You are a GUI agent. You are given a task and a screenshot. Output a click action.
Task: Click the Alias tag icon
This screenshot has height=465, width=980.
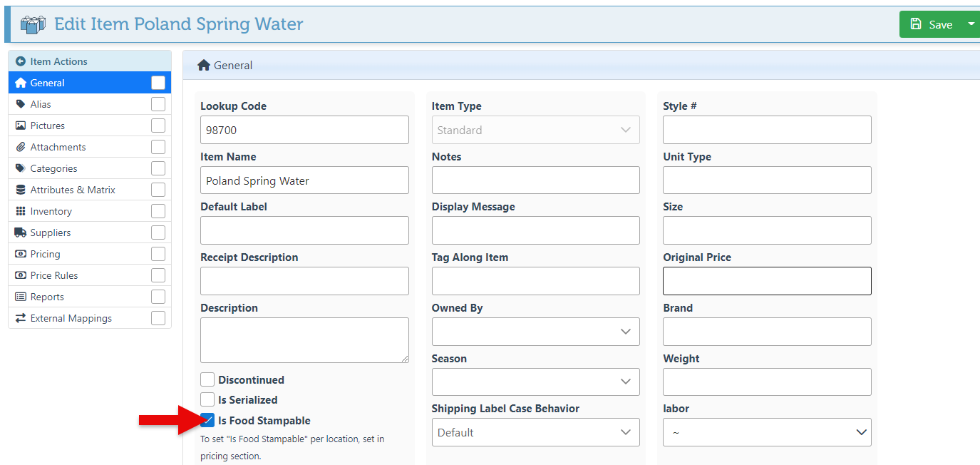point(21,104)
